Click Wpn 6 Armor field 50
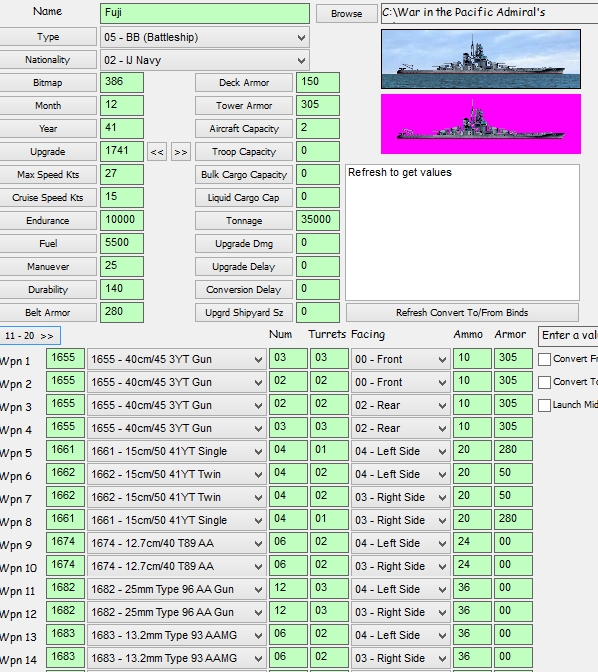This screenshot has width=598, height=672. (513, 474)
